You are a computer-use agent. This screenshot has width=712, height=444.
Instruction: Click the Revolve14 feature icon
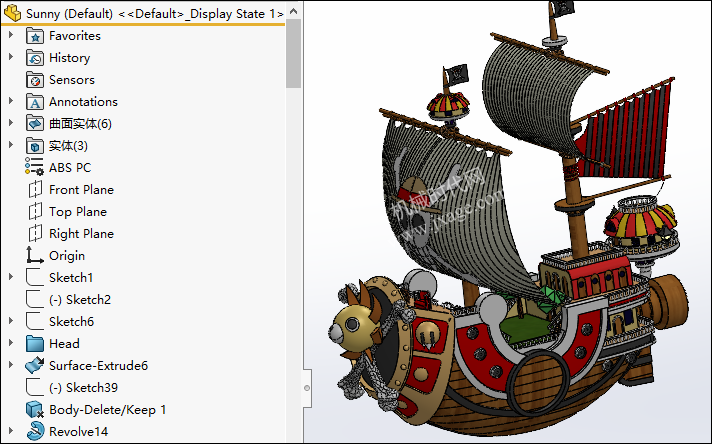click(35, 431)
